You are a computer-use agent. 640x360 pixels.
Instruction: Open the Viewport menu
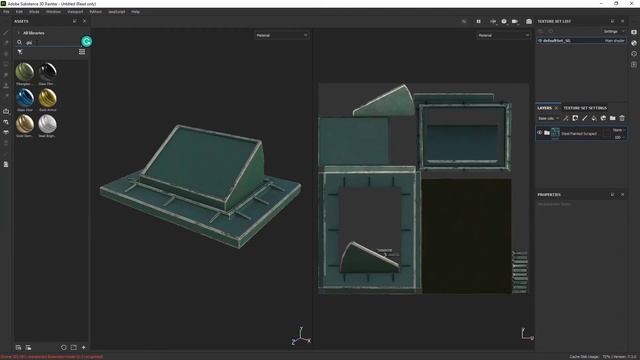tap(75, 12)
